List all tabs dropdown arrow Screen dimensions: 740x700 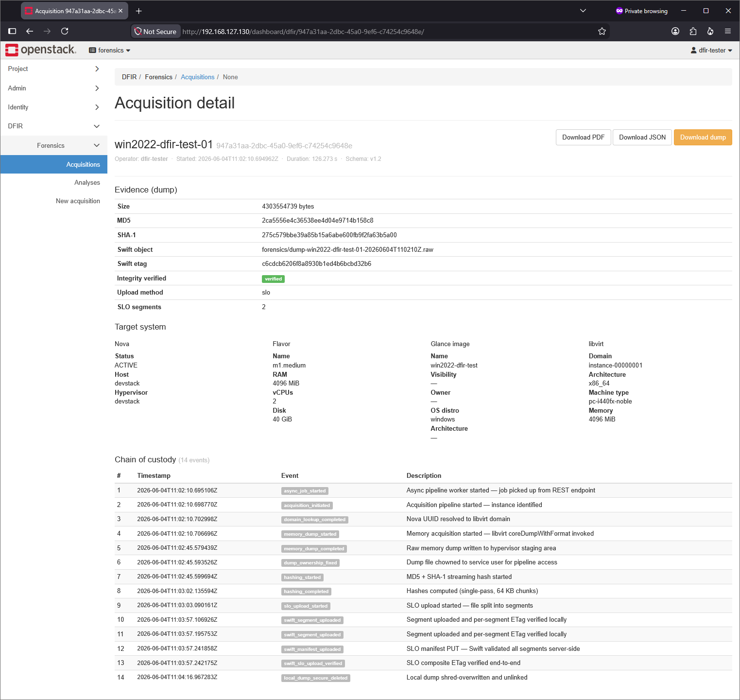pyautogui.click(x=583, y=11)
